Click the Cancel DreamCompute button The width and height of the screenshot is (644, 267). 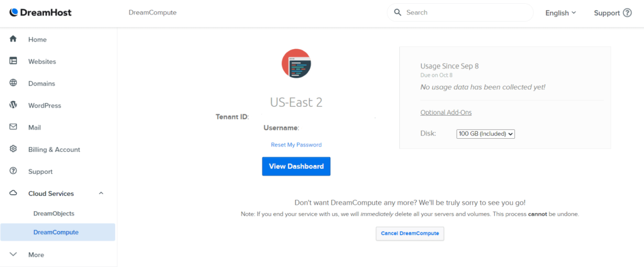[x=410, y=233]
